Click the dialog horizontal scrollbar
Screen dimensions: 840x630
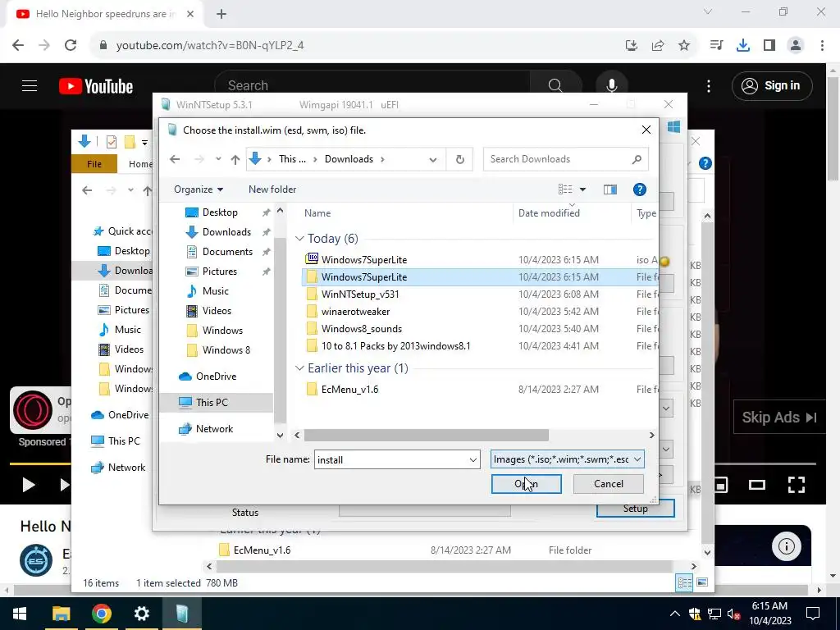click(426, 435)
